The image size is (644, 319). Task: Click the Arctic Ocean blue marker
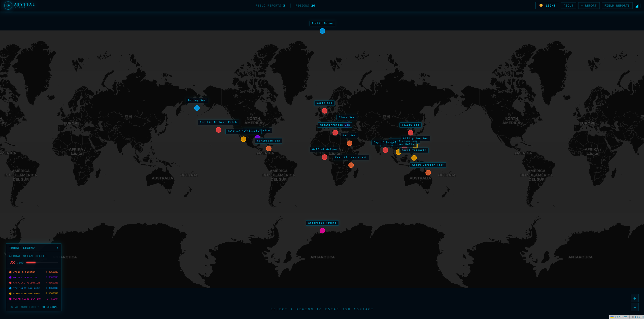tap(322, 31)
